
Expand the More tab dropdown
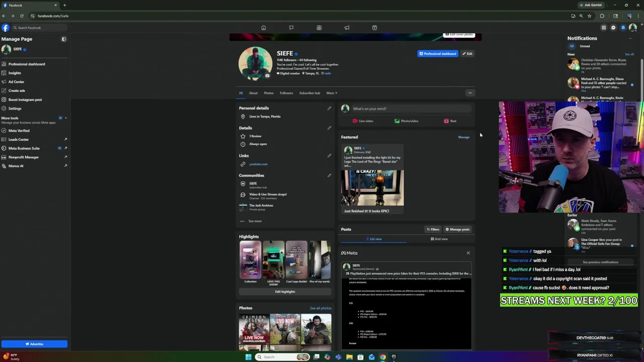pos(332,93)
